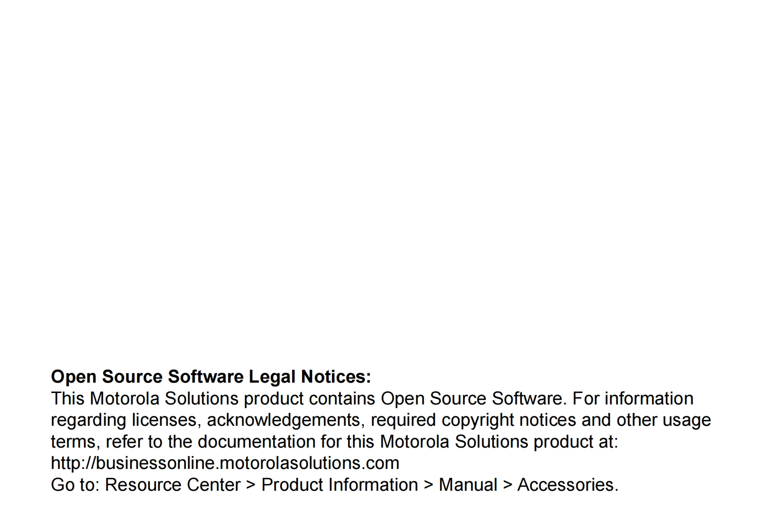763x532 pixels.
Task: Click the word "refer" in the third line
Action: [124, 442]
